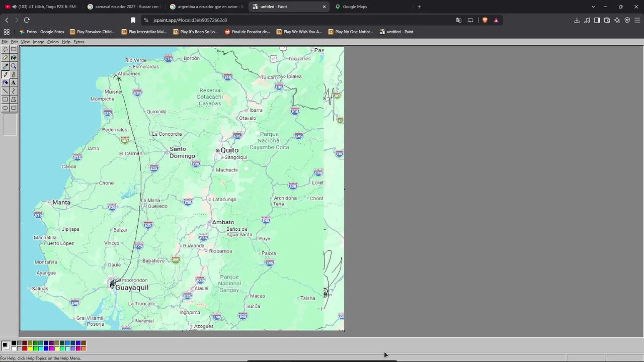644x362 pixels.
Task: Open the Brave Rewards triangle icon
Action: pos(496,20)
